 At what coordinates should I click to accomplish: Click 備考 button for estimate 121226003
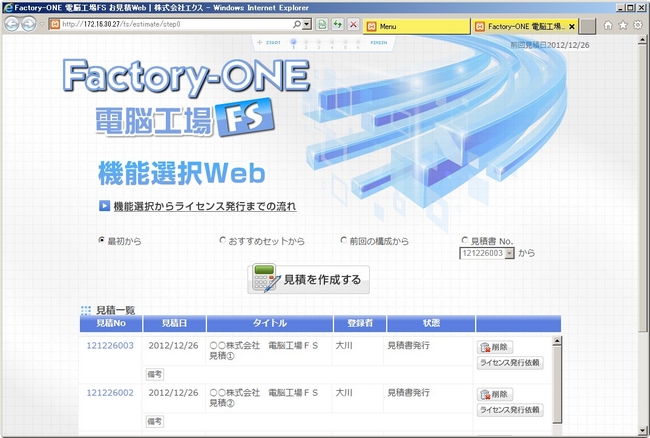coord(155,374)
